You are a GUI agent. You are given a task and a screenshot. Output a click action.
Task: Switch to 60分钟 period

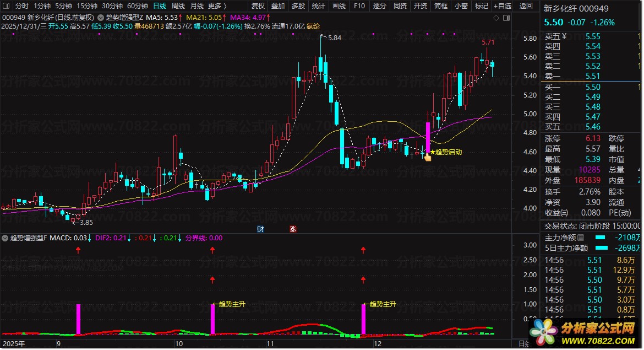click(138, 6)
